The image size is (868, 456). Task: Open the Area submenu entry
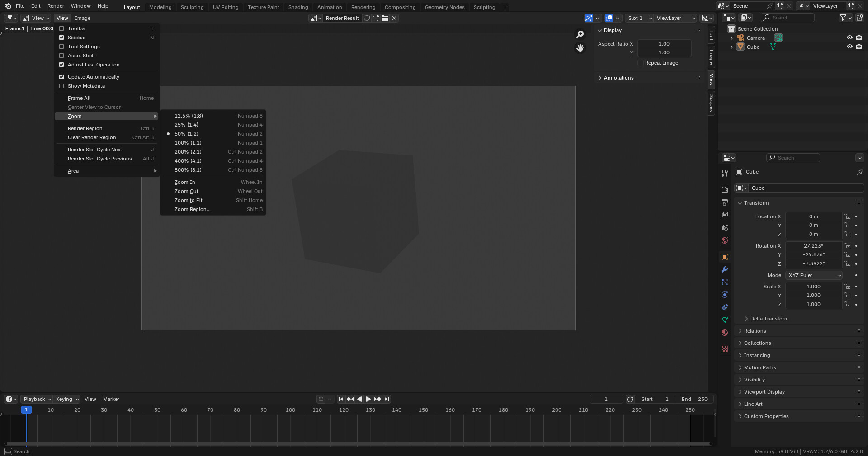[x=107, y=171]
